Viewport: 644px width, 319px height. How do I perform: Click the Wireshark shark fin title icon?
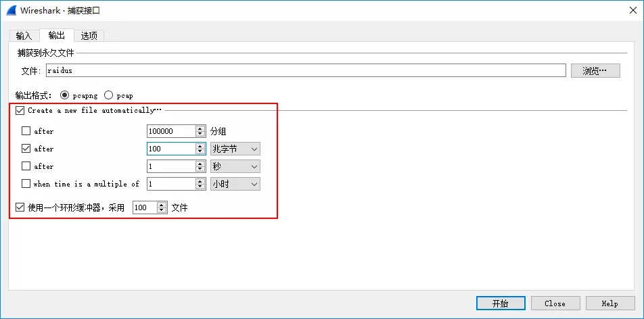coord(11,11)
